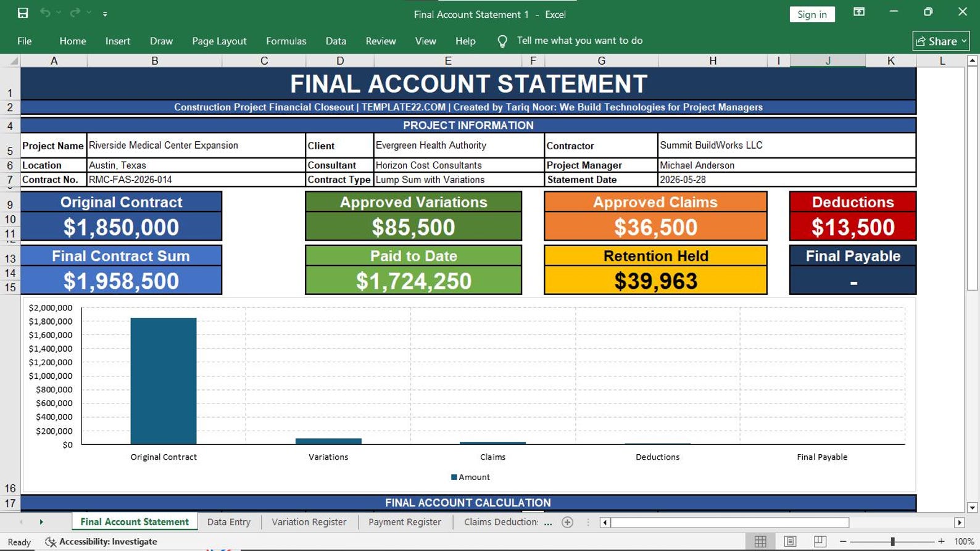
Task: Click the Original Contract bar in chart
Action: (x=164, y=381)
